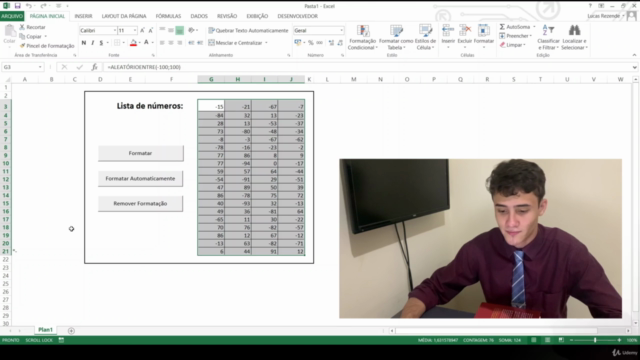Open Formatar como Tabela gallery
The image size is (640, 360).
point(396,37)
